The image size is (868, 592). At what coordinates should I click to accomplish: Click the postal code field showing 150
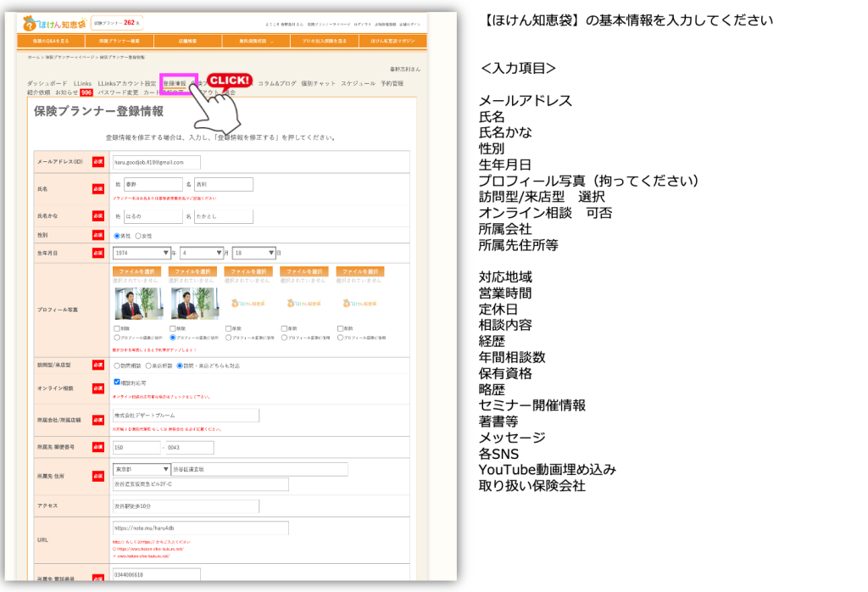136,448
